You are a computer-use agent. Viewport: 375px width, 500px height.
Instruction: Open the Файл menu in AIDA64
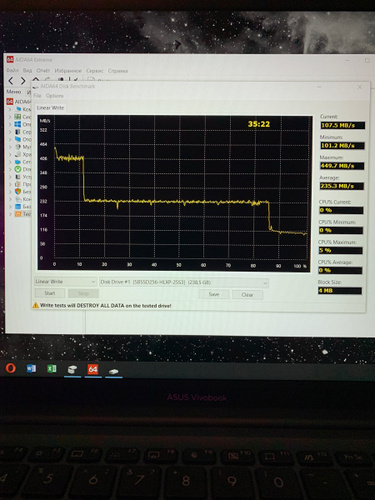pyautogui.click(x=12, y=70)
